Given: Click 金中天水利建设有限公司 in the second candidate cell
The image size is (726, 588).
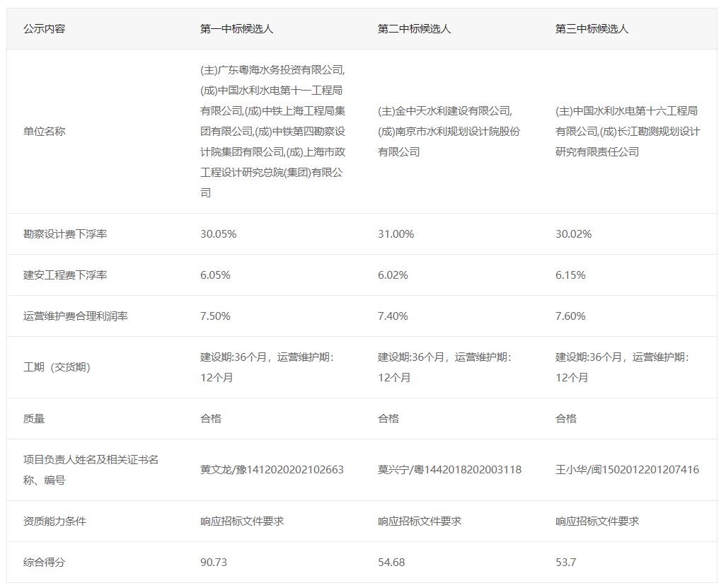Looking at the screenshot, I should (439, 110).
